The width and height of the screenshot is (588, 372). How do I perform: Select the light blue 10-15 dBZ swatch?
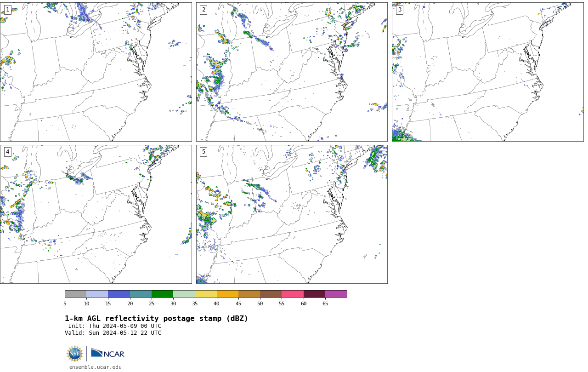pos(97,294)
